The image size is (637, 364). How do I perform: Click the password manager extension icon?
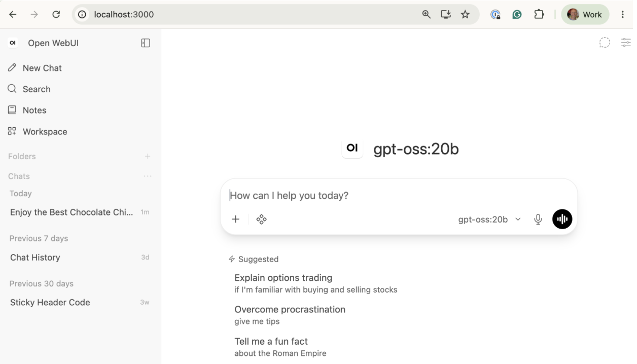[496, 15]
